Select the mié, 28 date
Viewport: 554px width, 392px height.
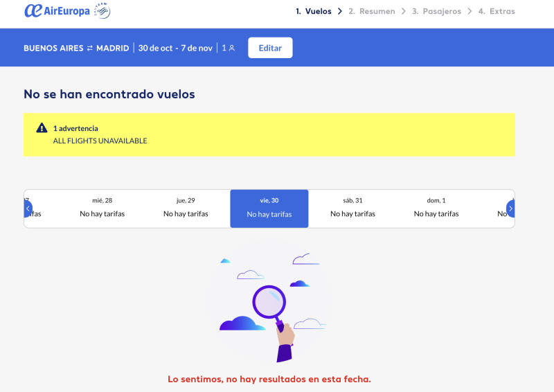(102, 208)
